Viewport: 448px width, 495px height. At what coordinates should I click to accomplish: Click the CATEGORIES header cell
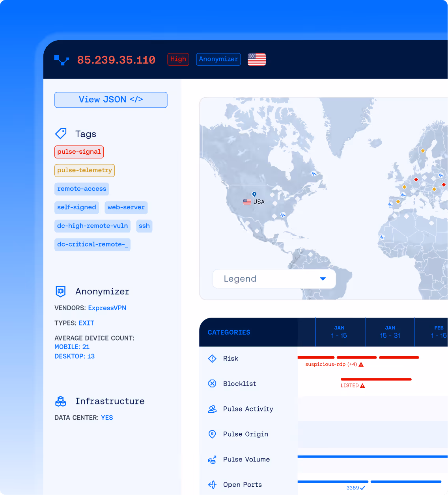click(x=229, y=332)
